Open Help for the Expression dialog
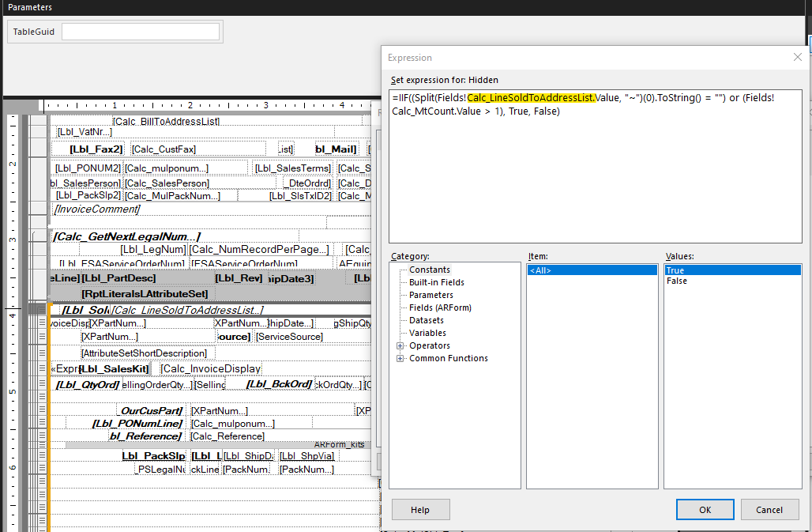812x532 pixels. pyautogui.click(x=420, y=510)
